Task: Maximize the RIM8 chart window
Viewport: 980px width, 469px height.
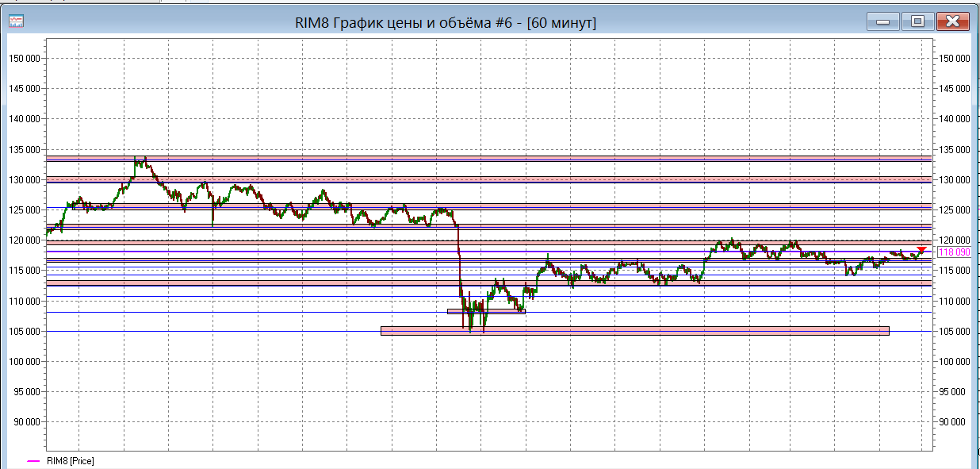Action: pos(917,21)
